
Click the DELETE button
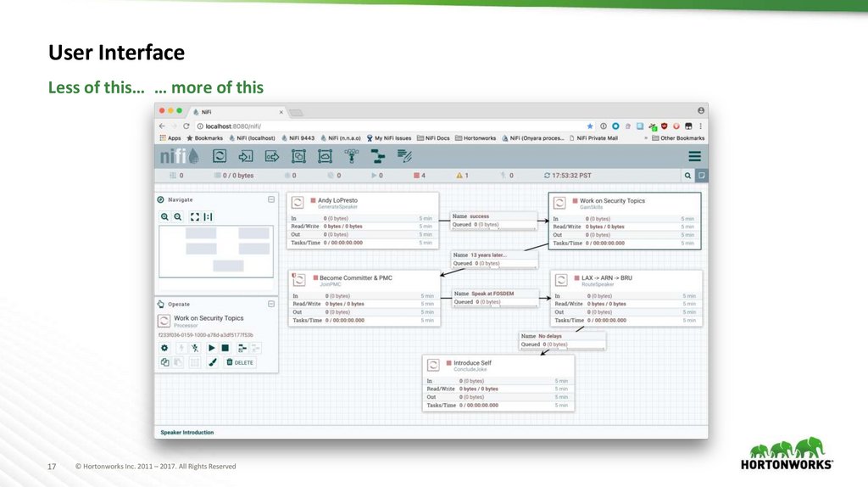click(240, 362)
